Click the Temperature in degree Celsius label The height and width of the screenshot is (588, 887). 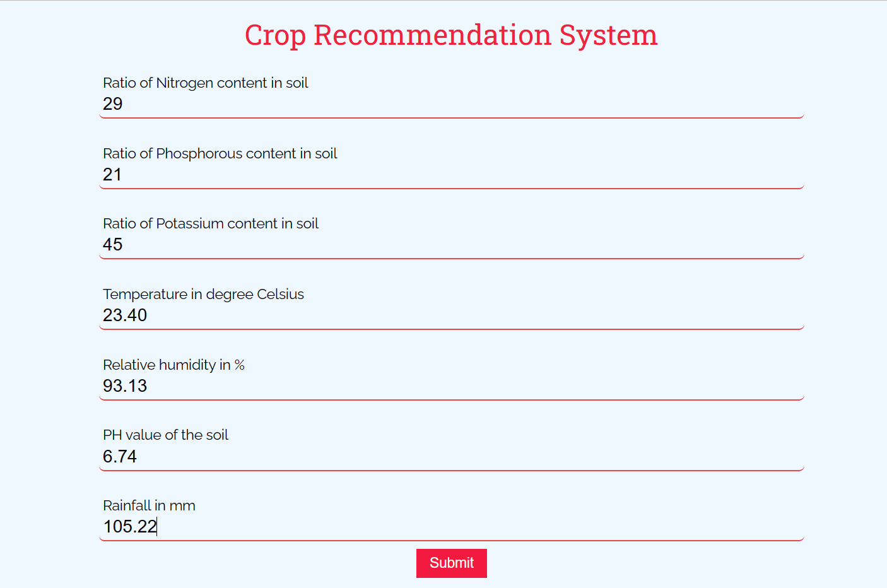pos(203,294)
